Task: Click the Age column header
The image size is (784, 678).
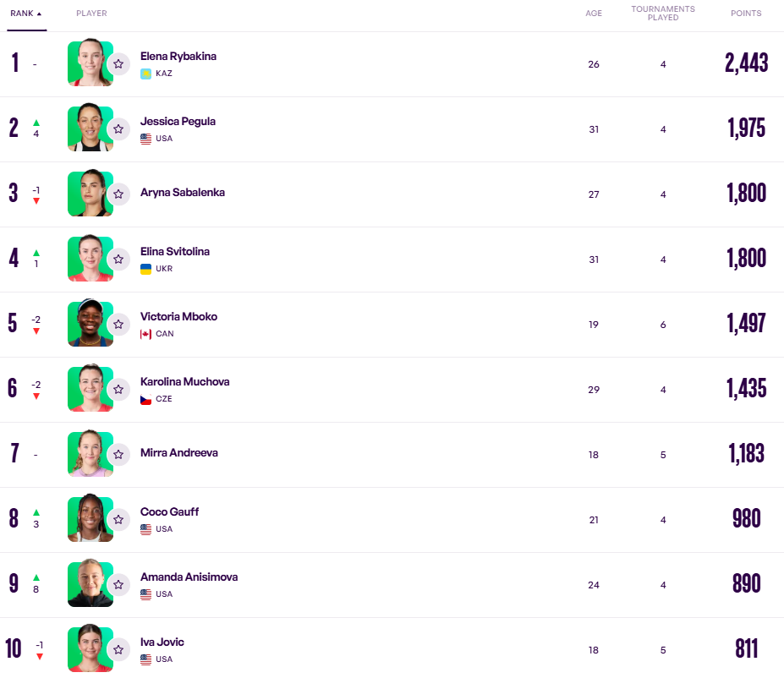Action: point(594,14)
